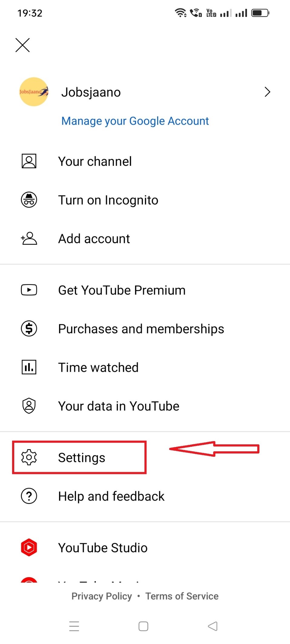The height and width of the screenshot is (644, 290).
Task: Tap the Settings gear icon
Action: [x=29, y=457]
